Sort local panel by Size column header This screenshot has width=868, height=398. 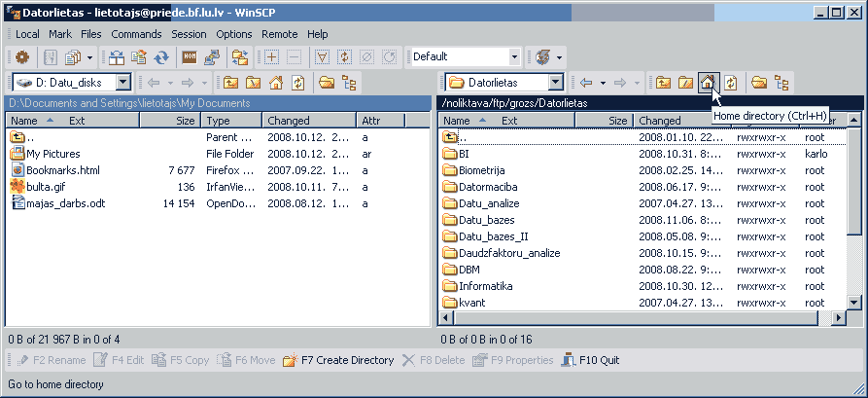(x=170, y=121)
